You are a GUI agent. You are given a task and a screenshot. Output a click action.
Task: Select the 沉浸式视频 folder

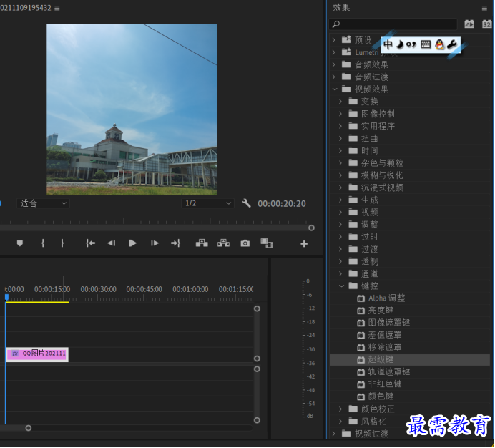382,188
